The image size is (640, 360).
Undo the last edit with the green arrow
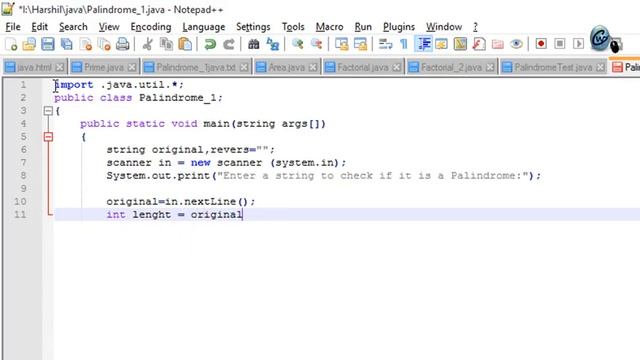pyautogui.click(x=210, y=44)
